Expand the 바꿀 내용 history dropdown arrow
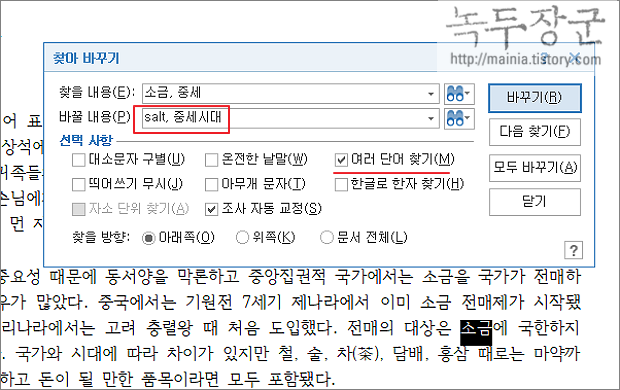The image size is (620, 390). point(431,118)
